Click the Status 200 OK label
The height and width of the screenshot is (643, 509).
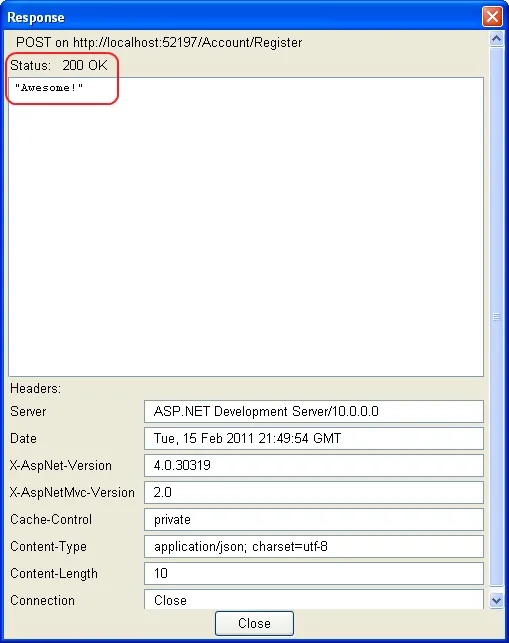59,65
